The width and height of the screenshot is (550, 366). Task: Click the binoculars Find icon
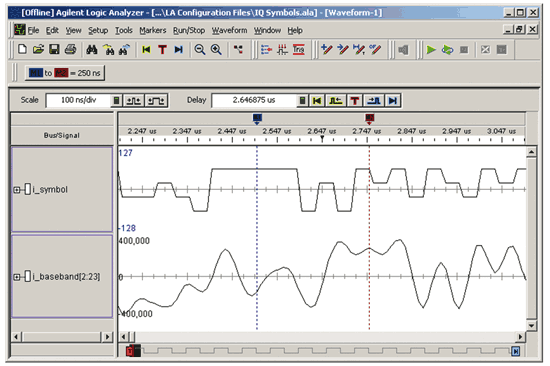[92, 50]
